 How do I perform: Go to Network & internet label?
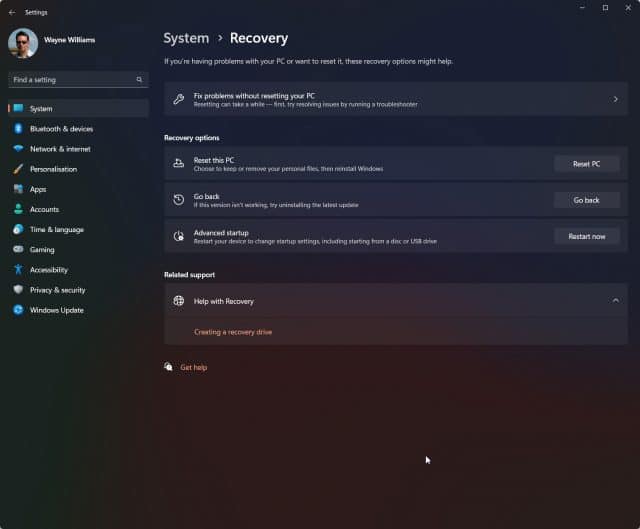60,149
